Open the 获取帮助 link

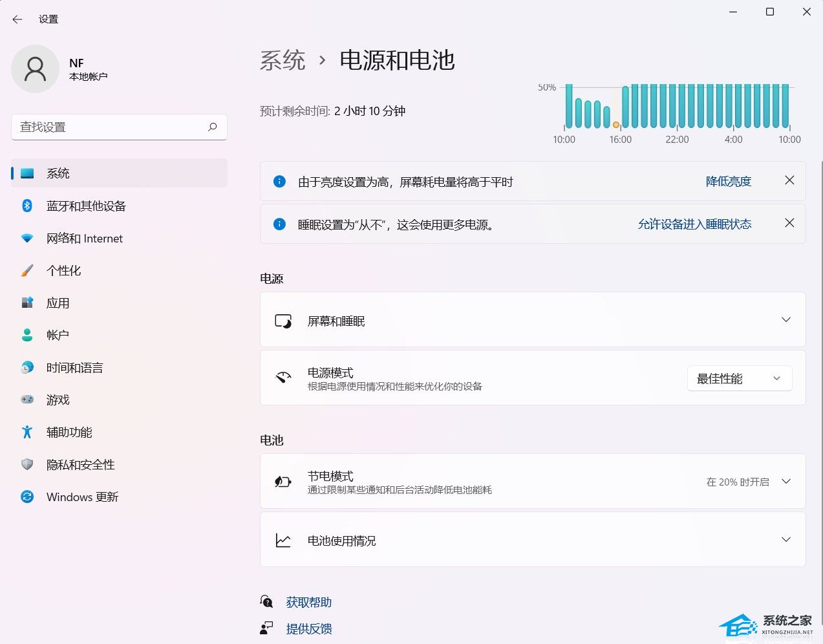click(309, 603)
